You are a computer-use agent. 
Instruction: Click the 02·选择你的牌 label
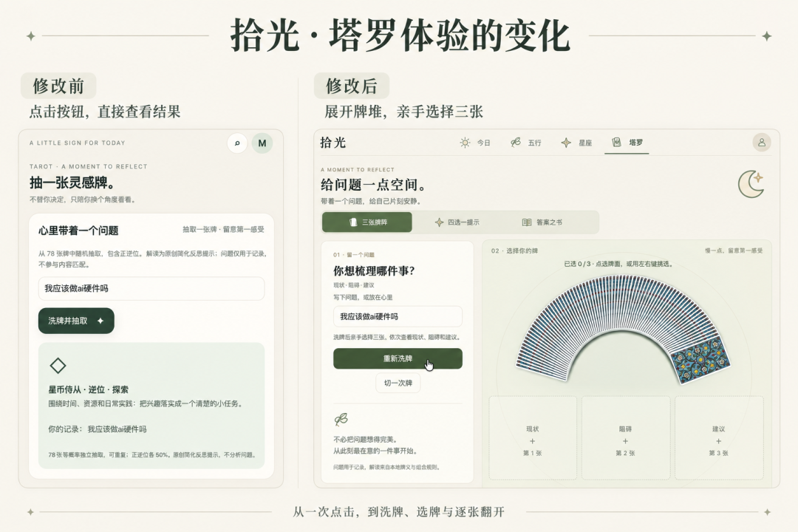click(514, 250)
